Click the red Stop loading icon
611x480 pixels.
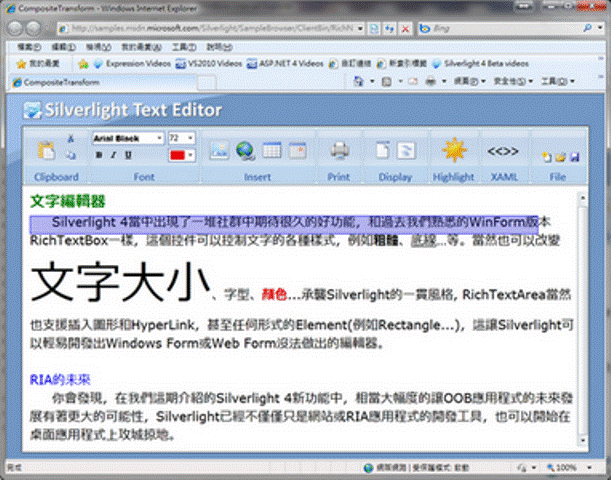click(405, 28)
